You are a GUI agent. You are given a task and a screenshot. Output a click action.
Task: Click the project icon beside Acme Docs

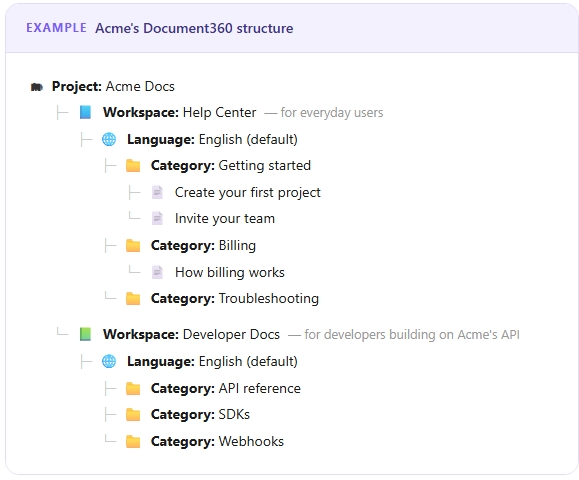point(37,87)
